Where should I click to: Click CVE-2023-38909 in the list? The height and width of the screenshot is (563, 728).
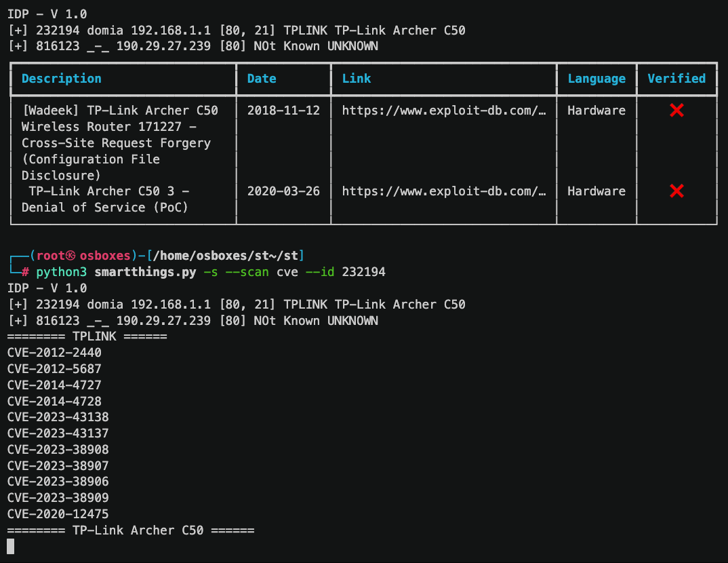click(x=58, y=498)
